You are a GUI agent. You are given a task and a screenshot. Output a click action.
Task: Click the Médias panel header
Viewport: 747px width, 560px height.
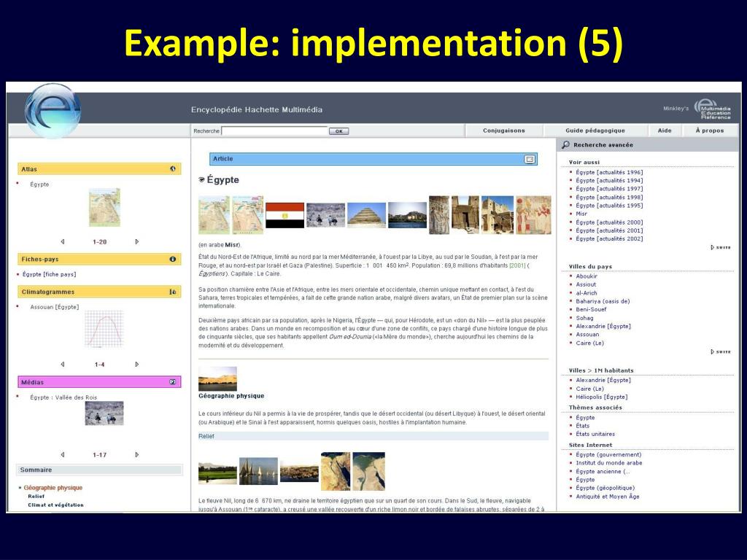pos(99,382)
